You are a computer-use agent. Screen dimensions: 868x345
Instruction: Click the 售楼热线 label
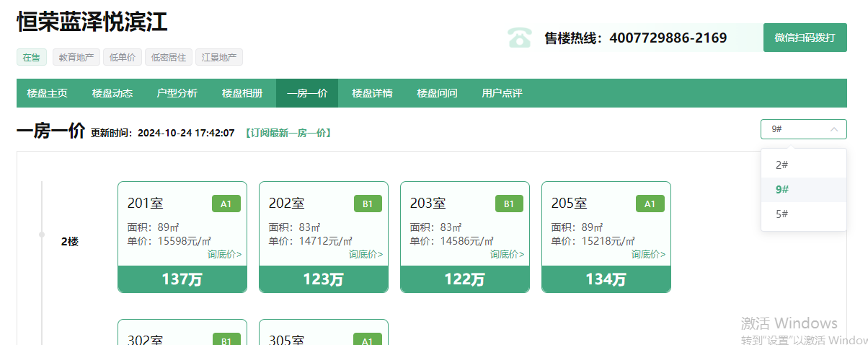[x=573, y=38]
